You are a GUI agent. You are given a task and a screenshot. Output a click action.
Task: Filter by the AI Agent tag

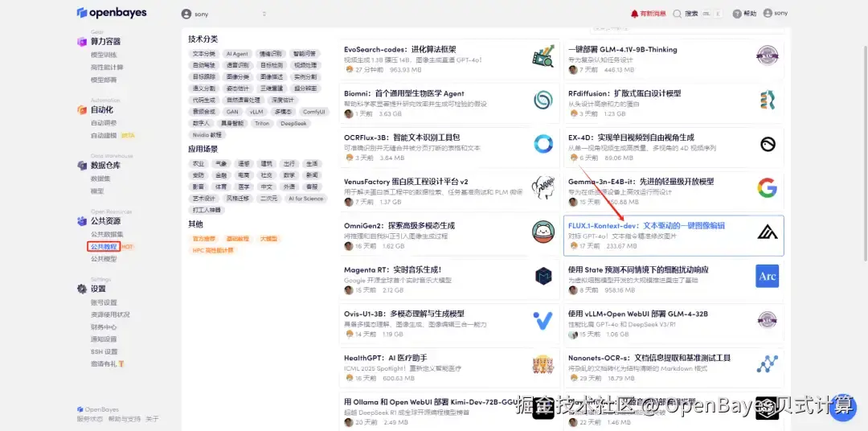(x=237, y=54)
